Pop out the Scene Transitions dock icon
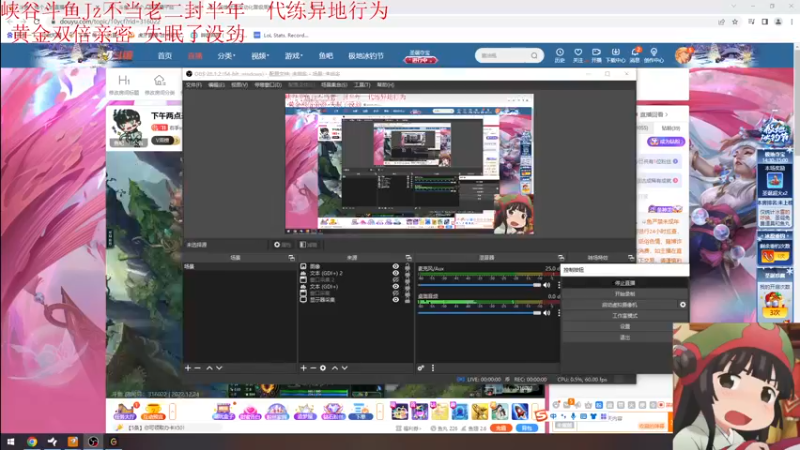Viewport: 800px width, 450px height. tap(631, 258)
